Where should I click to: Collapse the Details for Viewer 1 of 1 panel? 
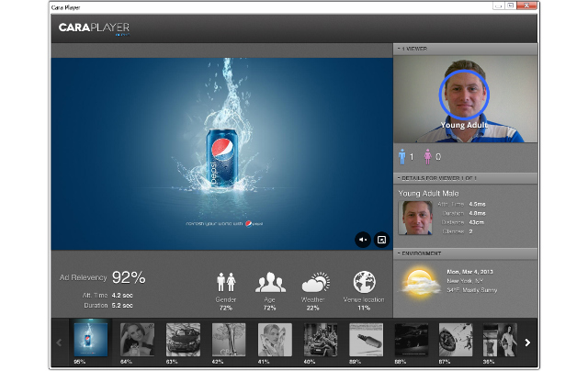pos(465,178)
